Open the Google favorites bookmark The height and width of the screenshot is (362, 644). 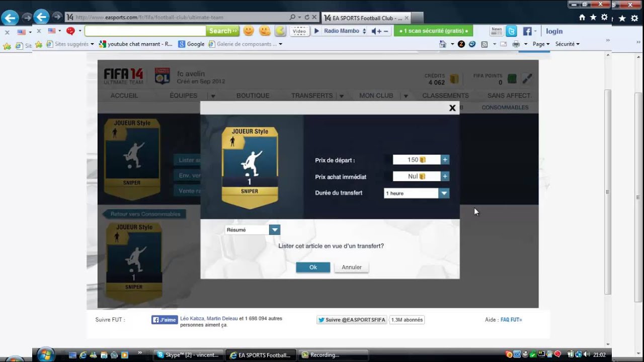coord(191,44)
